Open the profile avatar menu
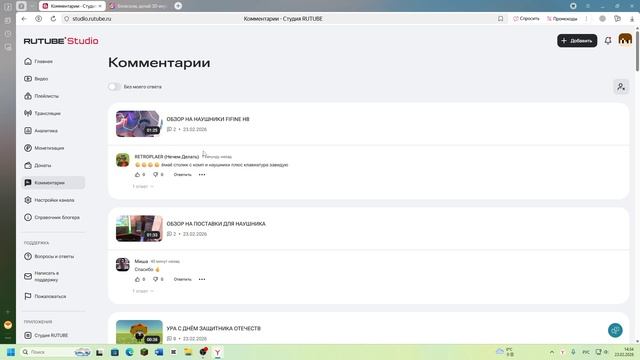Viewport: 640px width, 360px height. pos(625,40)
